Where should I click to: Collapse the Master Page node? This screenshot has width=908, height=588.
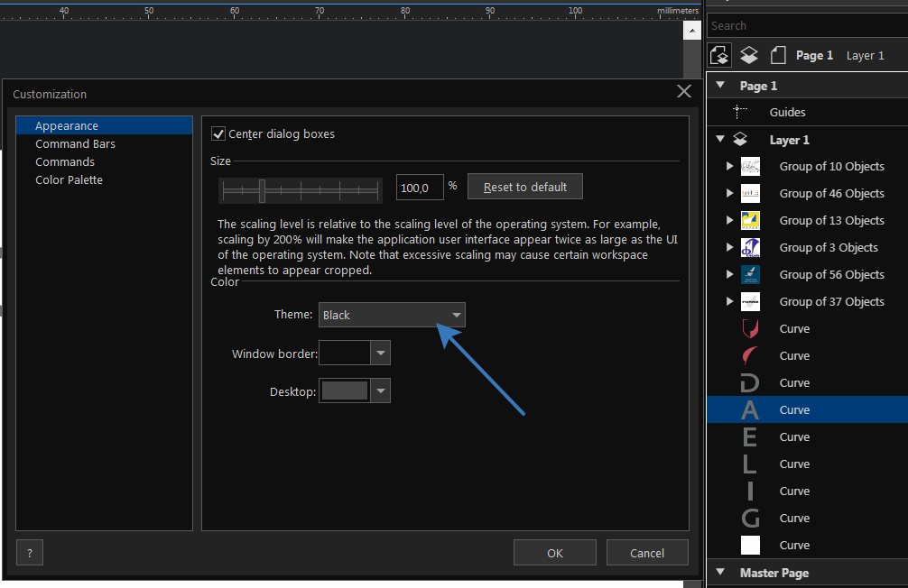[x=720, y=573]
